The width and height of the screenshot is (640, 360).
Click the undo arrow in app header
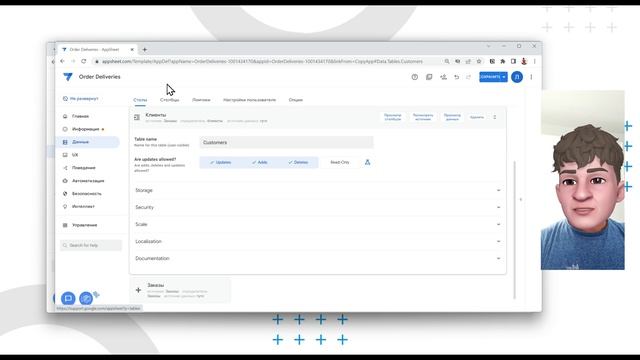457,77
